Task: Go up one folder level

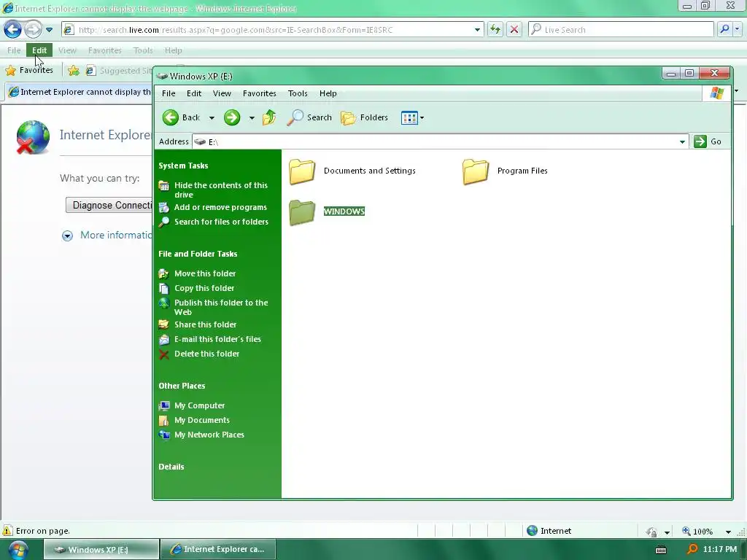Action: tap(269, 117)
